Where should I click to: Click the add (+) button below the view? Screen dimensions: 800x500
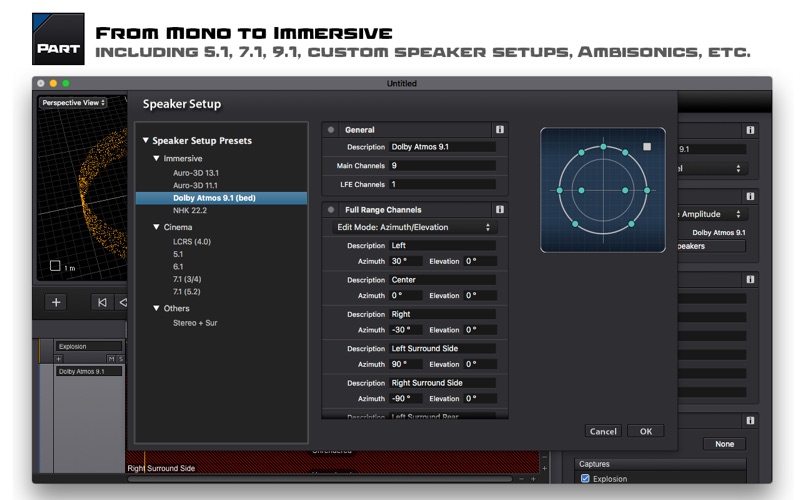[x=56, y=302]
